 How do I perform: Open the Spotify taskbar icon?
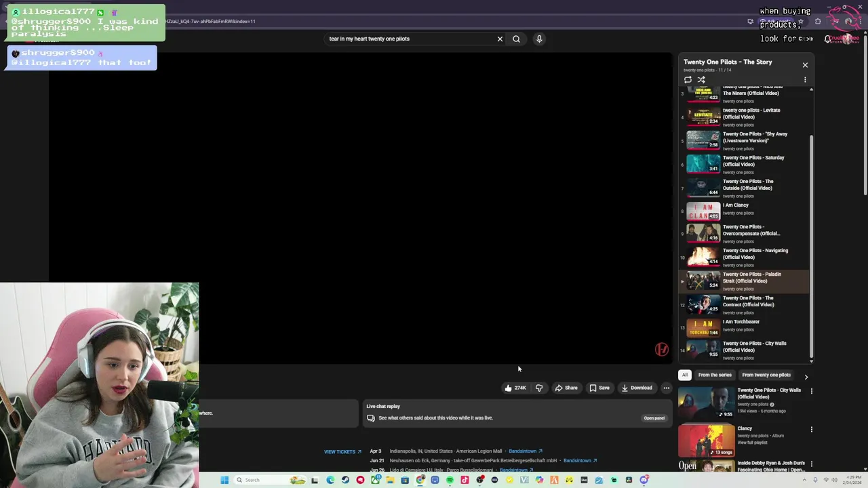click(450, 480)
